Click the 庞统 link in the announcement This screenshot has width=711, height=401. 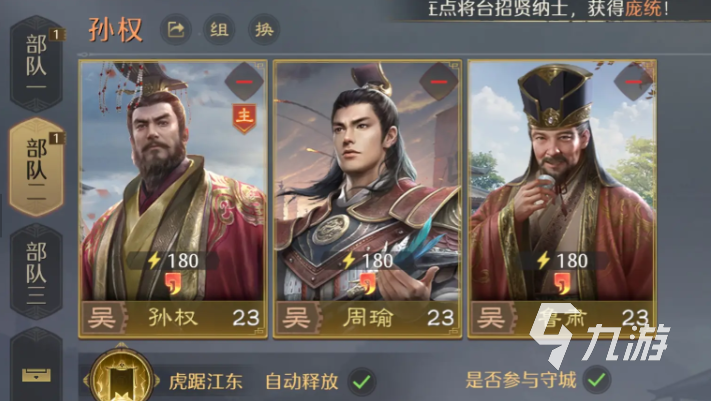[x=643, y=8]
